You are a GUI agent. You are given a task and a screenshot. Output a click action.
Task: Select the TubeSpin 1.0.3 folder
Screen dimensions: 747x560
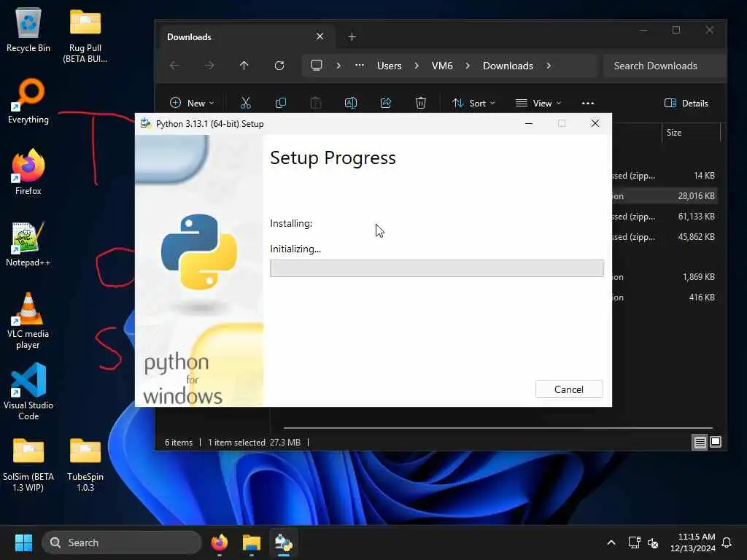(x=85, y=464)
